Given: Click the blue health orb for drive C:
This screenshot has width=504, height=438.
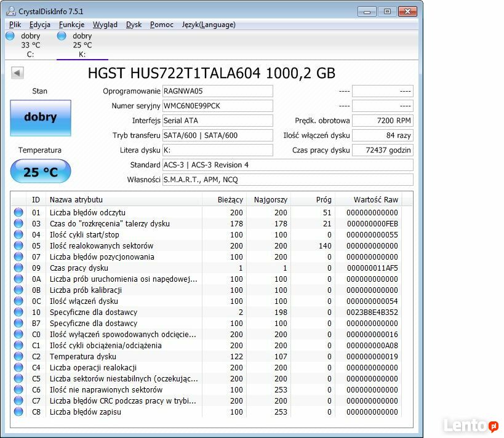Looking at the screenshot, I should [10, 36].
